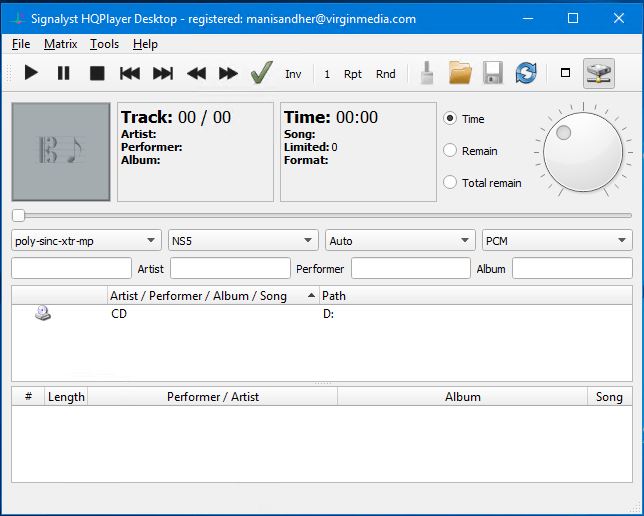Skip to the next track
644x516 pixels.
point(163,74)
